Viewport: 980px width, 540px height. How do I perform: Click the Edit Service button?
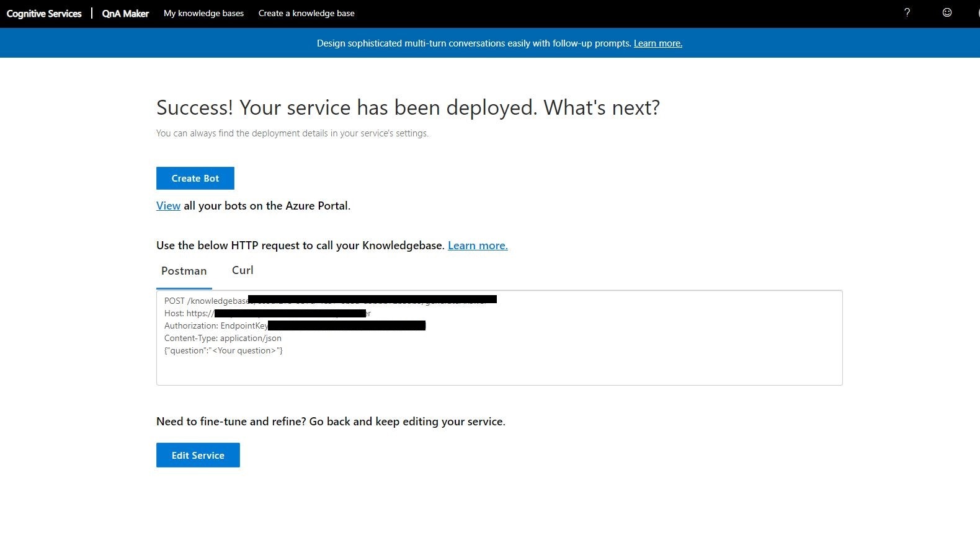(198, 455)
